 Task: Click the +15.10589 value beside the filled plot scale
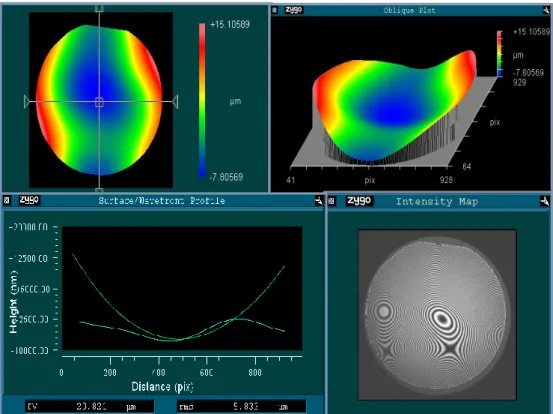pos(230,24)
